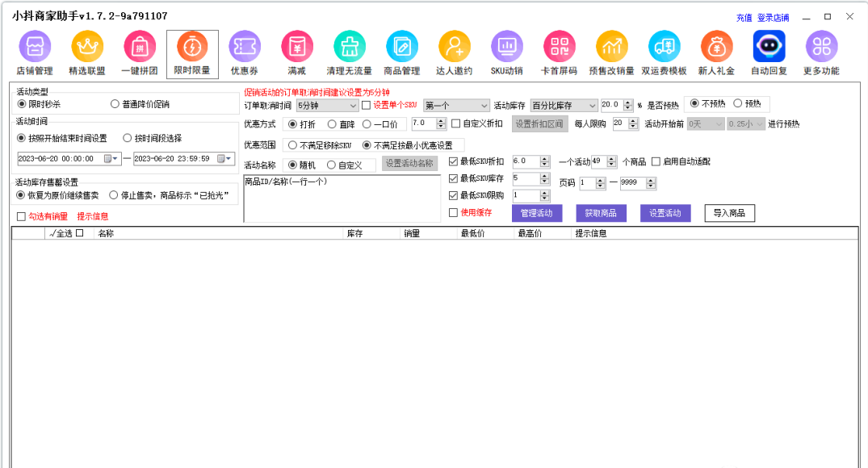Open the 双运费模板 truck icon
868x468 pixels.
[x=665, y=47]
